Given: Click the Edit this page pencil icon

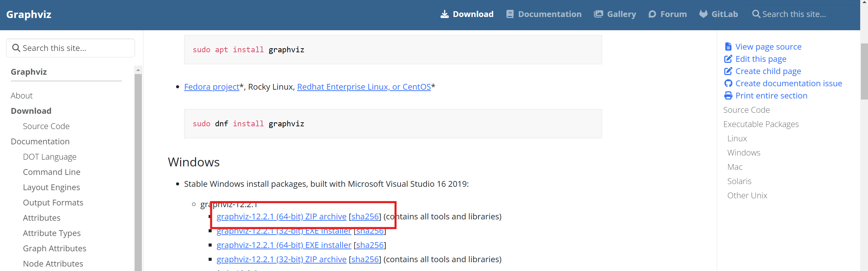Looking at the screenshot, I should click(728, 59).
